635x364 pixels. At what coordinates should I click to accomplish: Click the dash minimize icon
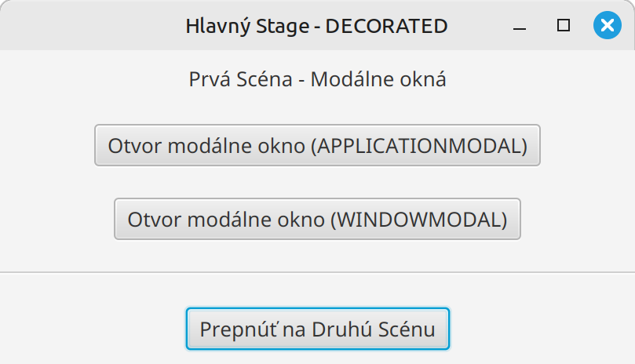tap(520, 27)
